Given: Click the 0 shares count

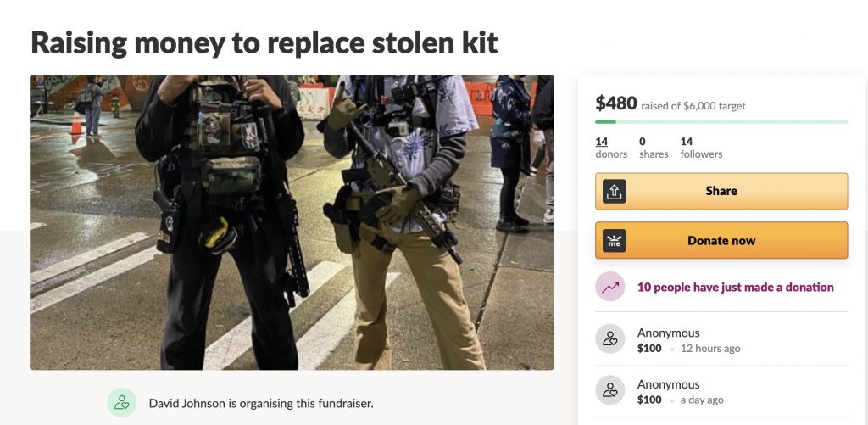Looking at the screenshot, I should [654, 148].
